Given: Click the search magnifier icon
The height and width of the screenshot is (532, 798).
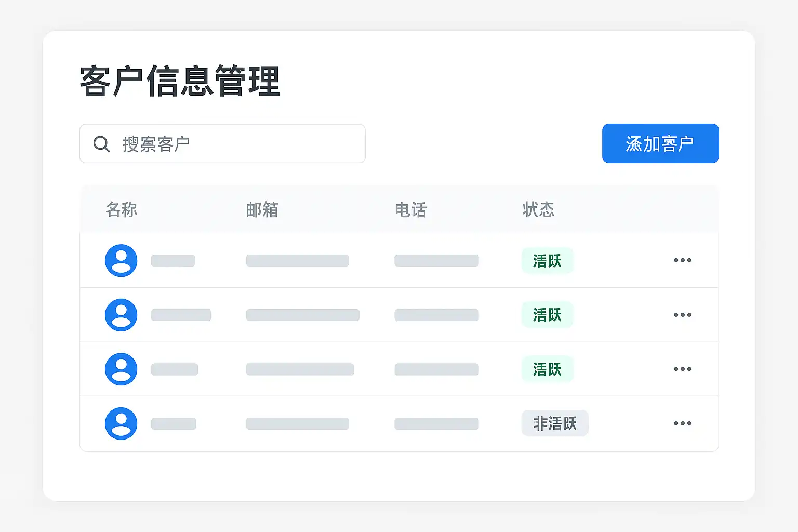Looking at the screenshot, I should [x=101, y=144].
